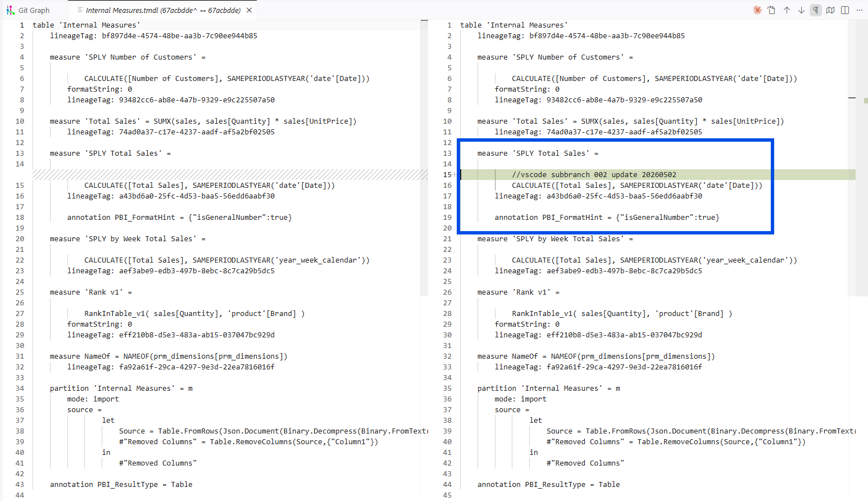Click 'measure SPLY Number of Customers' in right pane
The height and width of the screenshot is (501, 868).
(x=555, y=57)
